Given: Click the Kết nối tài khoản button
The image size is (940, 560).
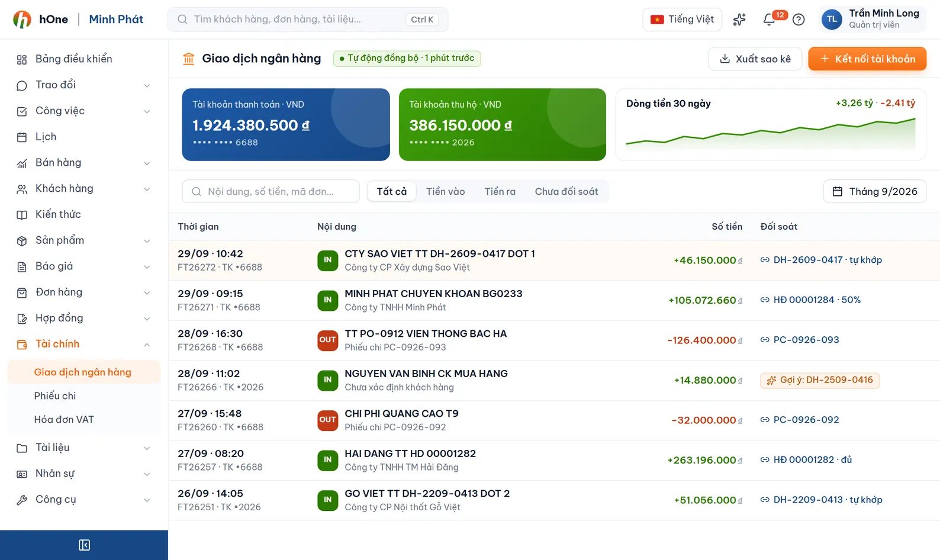Looking at the screenshot, I should [x=867, y=59].
